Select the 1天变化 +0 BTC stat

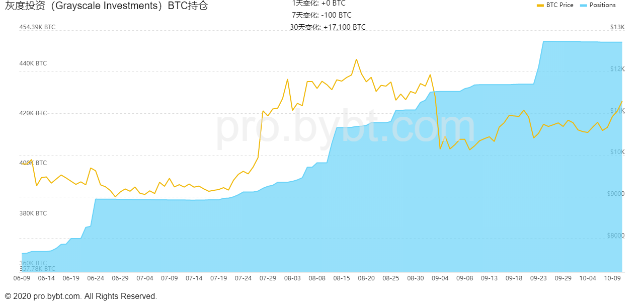click(x=318, y=4)
